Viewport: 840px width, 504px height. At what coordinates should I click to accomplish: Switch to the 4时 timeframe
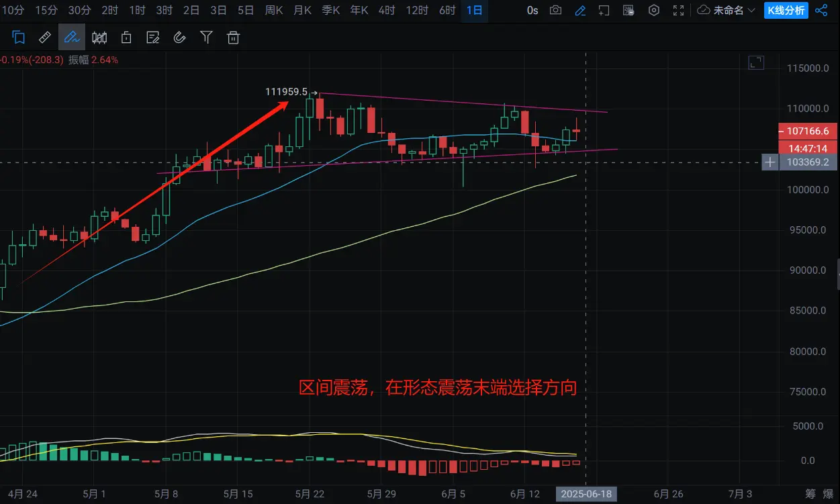[387, 10]
